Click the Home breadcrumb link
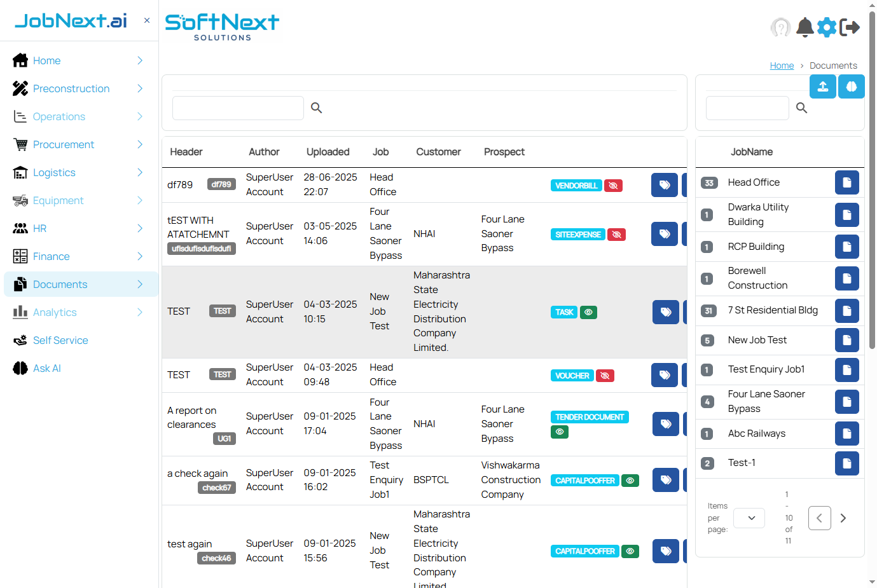The height and width of the screenshot is (588, 877). coord(782,65)
